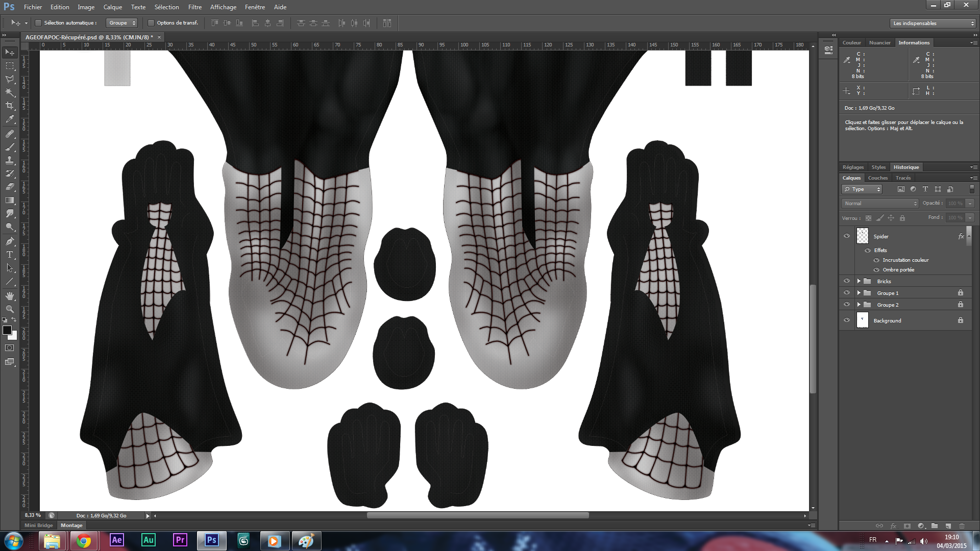
Task: Click the foreground color swatch
Action: [x=7, y=330]
